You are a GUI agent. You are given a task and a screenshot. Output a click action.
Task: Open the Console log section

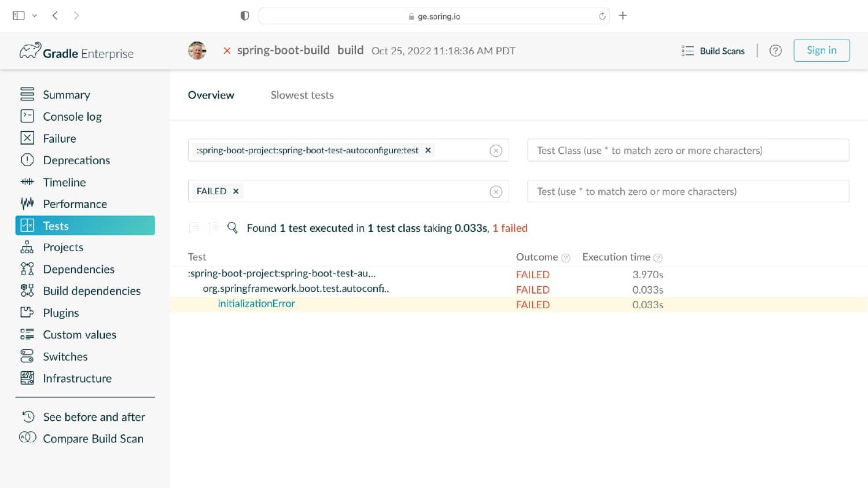[72, 116]
